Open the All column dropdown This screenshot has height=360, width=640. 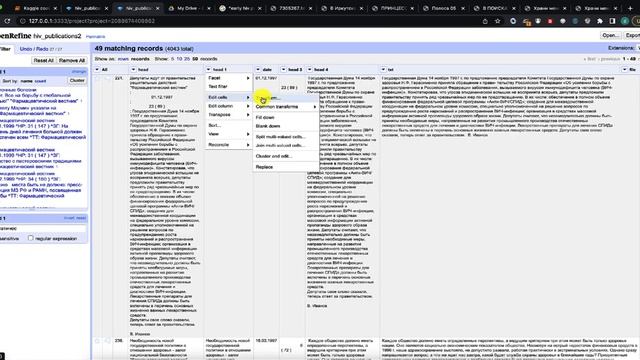point(97,70)
